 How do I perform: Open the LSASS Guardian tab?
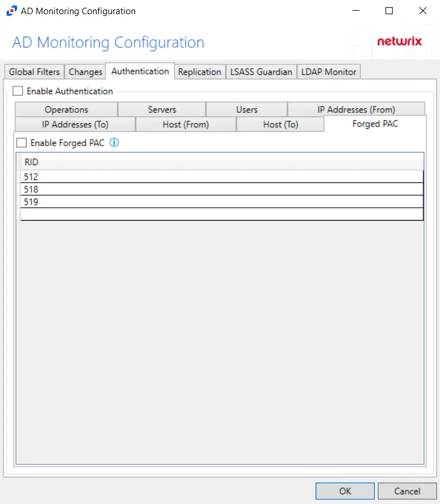(261, 72)
